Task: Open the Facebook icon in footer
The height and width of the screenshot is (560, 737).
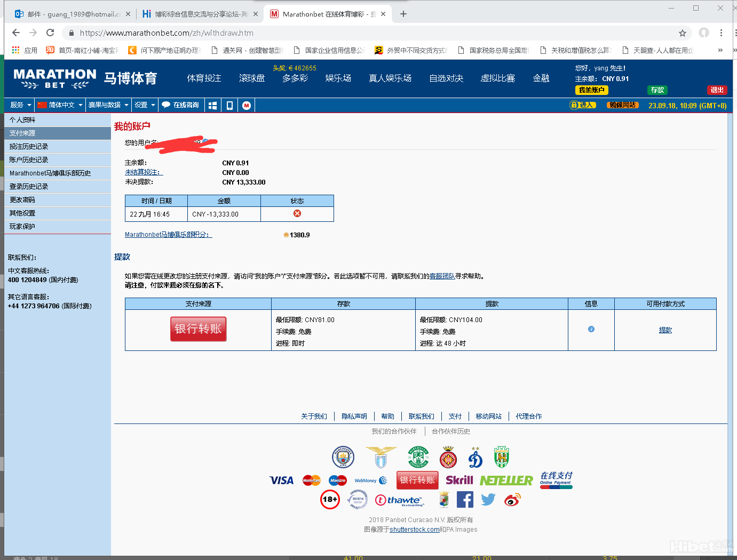Action: point(464,500)
